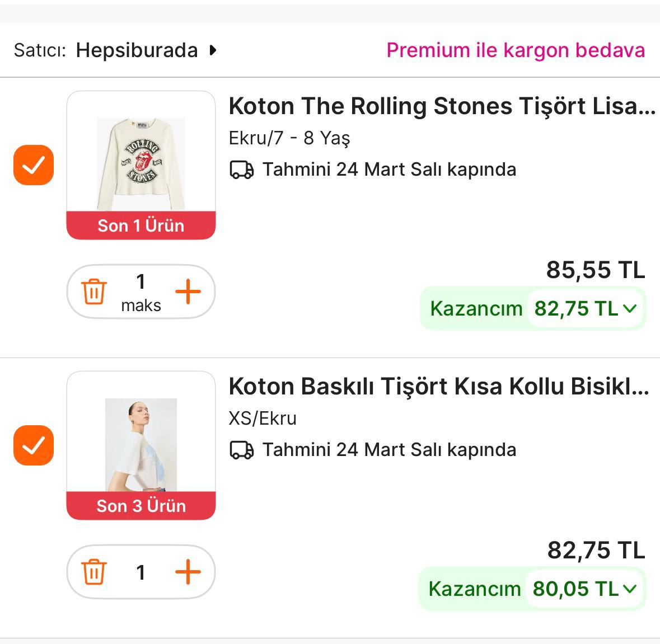Click delivery truck icon for Rolling Stones item
This screenshot has width=660, height=644.
pos(242,170)
